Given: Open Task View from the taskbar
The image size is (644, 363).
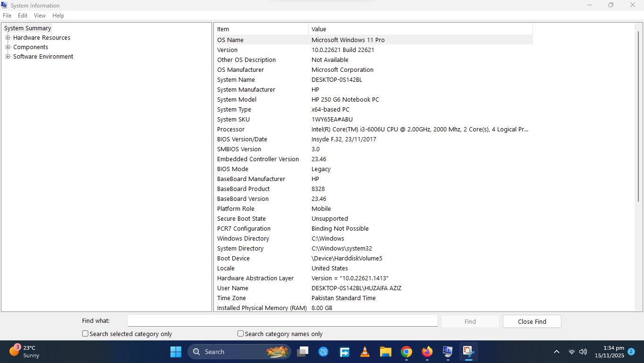Looking at the screenshot, I should point(303,352).
